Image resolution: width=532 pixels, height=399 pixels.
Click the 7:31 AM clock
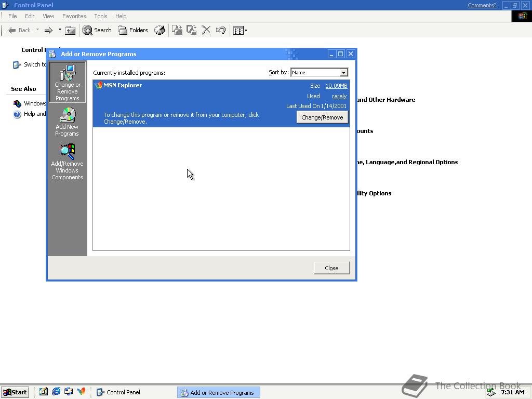pos(513,392)
